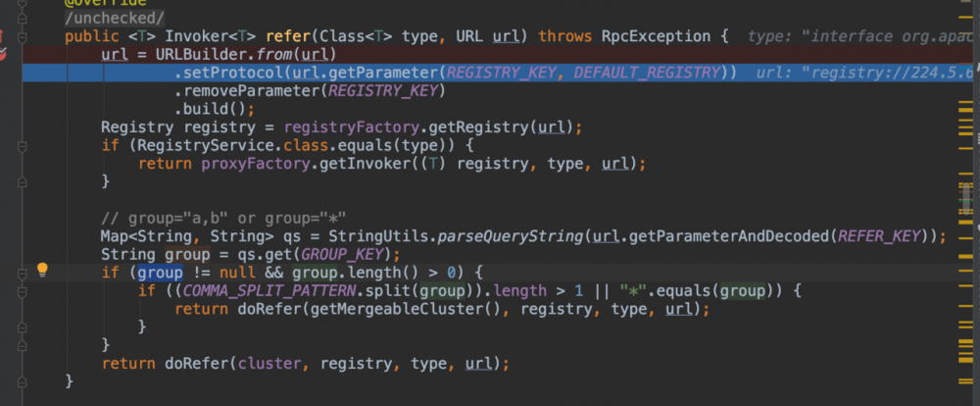Click 'getParameterAndDecoded' method call
This screenshot has width=980, height=406.
[728, 236]
